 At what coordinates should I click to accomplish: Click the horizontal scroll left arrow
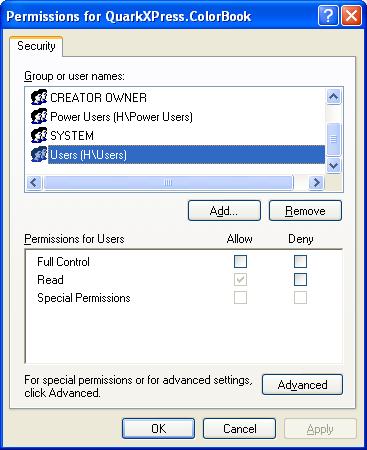tap(34, 182)
